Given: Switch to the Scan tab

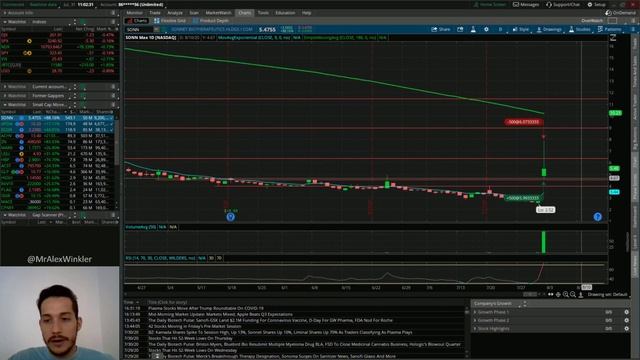Looking at the screenshot, I should click(x=194, y=13).
